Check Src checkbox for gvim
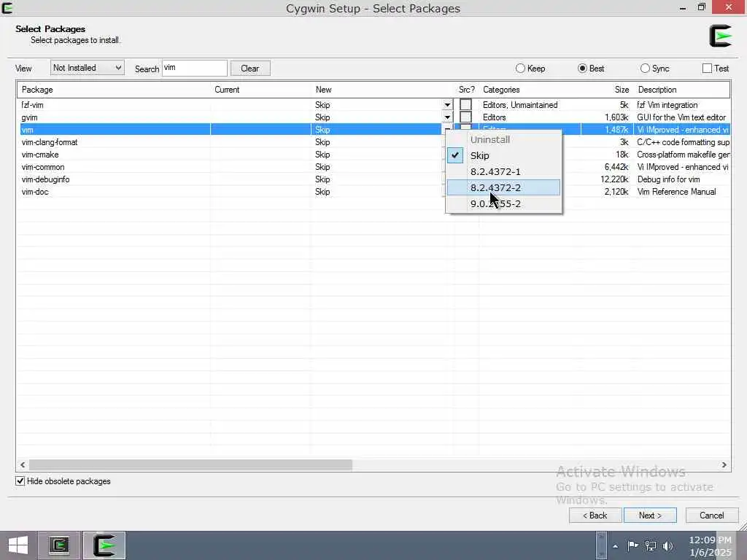The width and height of the screenshot is (747, 560). pos(465,117)
